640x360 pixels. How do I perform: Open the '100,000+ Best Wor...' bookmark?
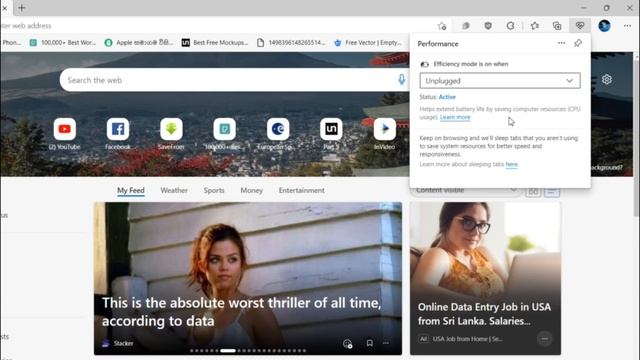point(63,42)
